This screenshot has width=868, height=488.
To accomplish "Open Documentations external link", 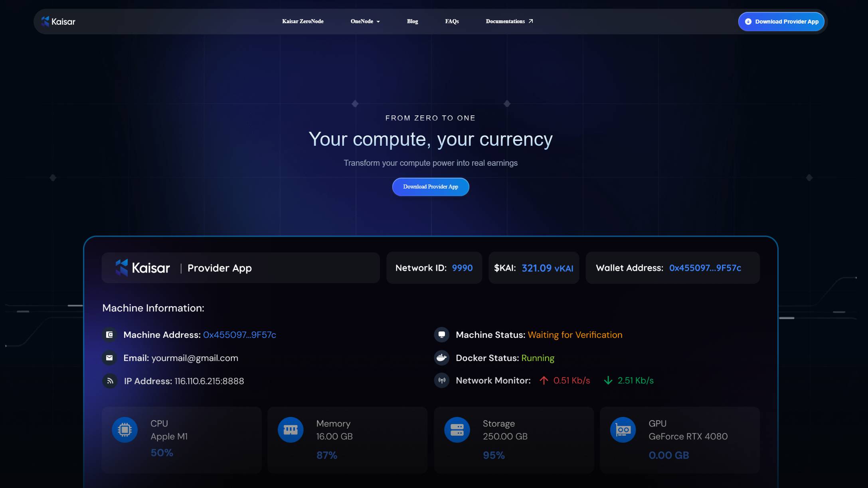I will point(509,21).
